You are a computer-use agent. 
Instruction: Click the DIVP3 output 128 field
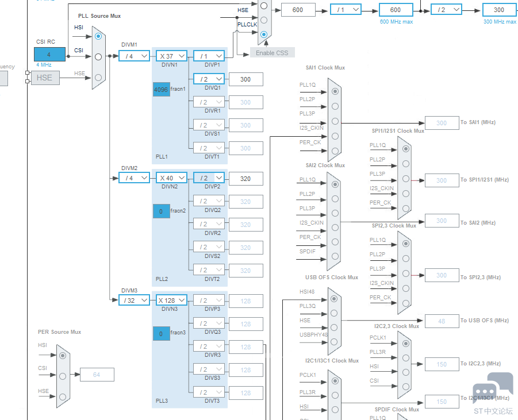coord(246,301)
